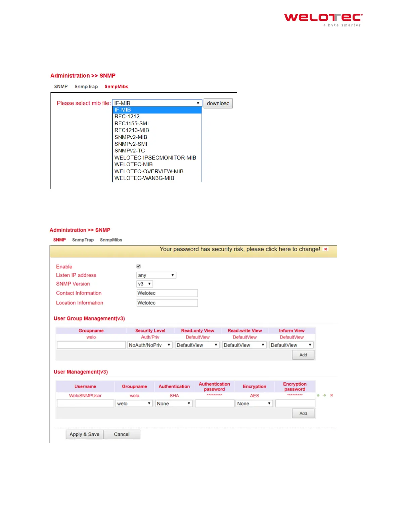This screenshot has height=532, width=411.
Task: Toggle the Enable SNMP checkbox
Action: click(x=138, y=266)
